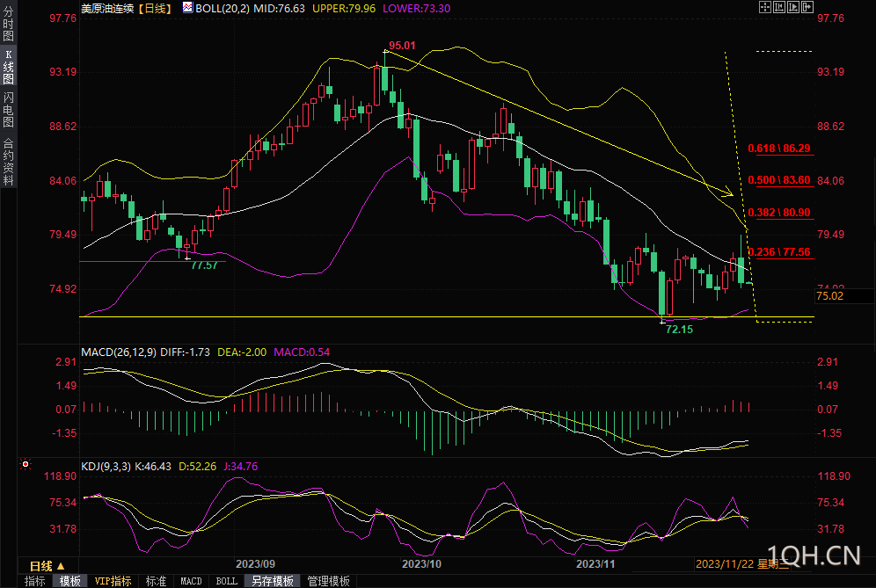Screen dimensions: 876x588
Task: Click the shrink chart axis icon
Action: coord(777,7)
